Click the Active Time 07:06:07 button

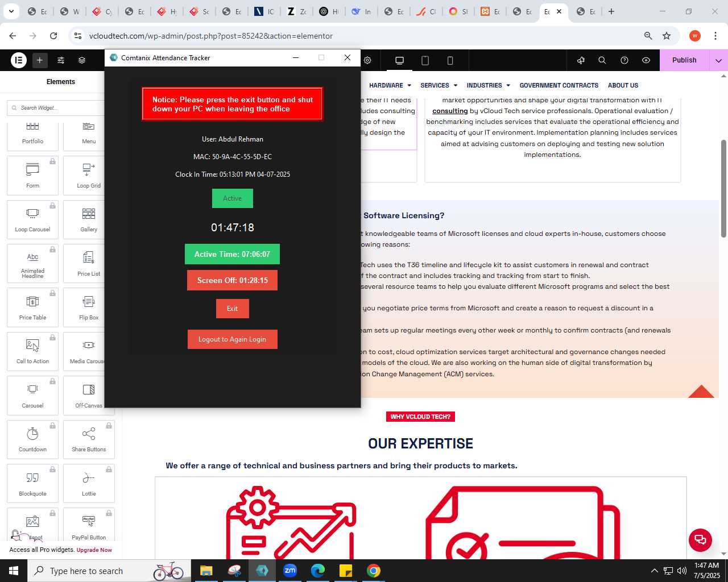[232, 254]
